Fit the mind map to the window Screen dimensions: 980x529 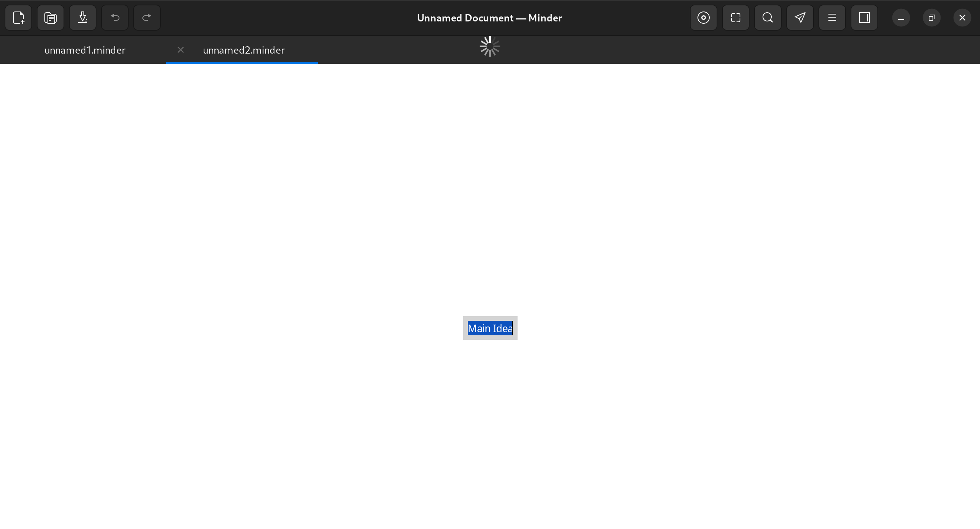[x=735, y=18]
